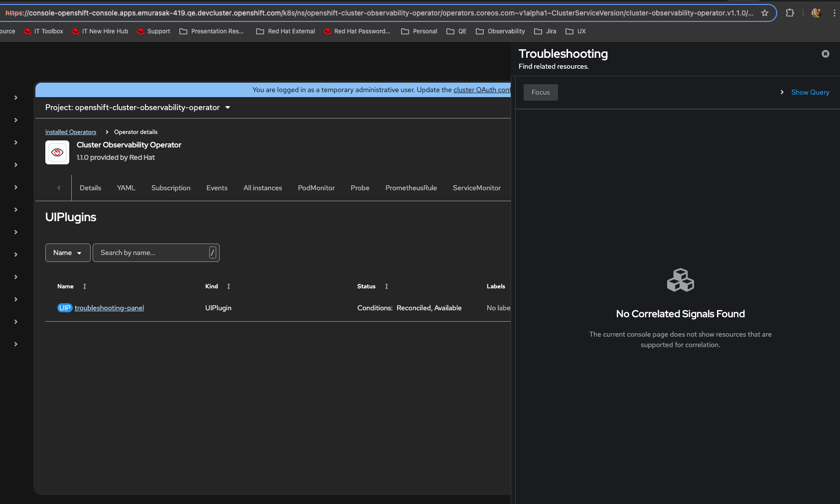This screenshot has width=840, height=504.
Task: Click the UIP resource badge
Action: (65, 308)
